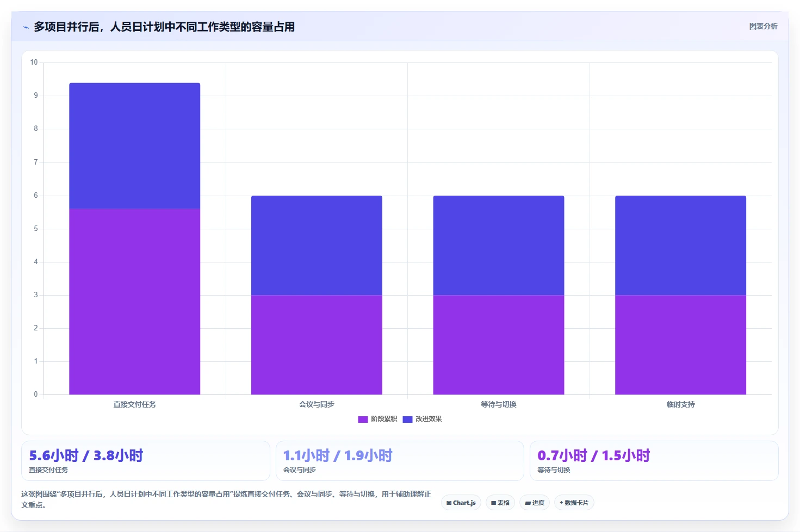Click the y-axis tick label 2
This screenshot has height=532, width=800.
click(36, 328)
